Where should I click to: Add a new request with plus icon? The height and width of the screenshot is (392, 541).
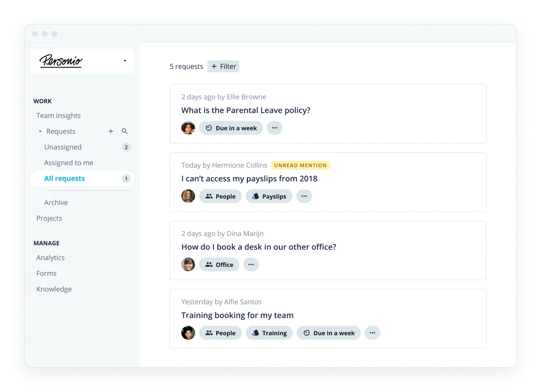[x=111, y=131]
